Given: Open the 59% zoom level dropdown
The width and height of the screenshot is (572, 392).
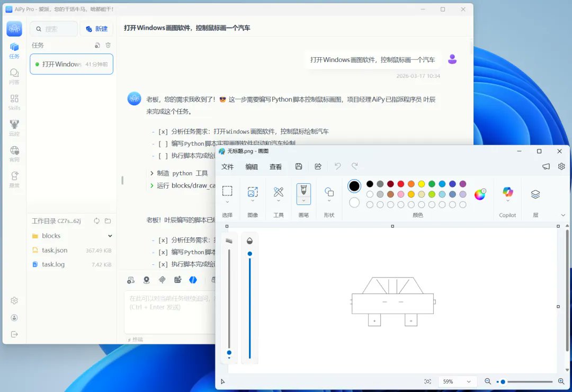Looking at the screenshot, I should tap(457, 381).
